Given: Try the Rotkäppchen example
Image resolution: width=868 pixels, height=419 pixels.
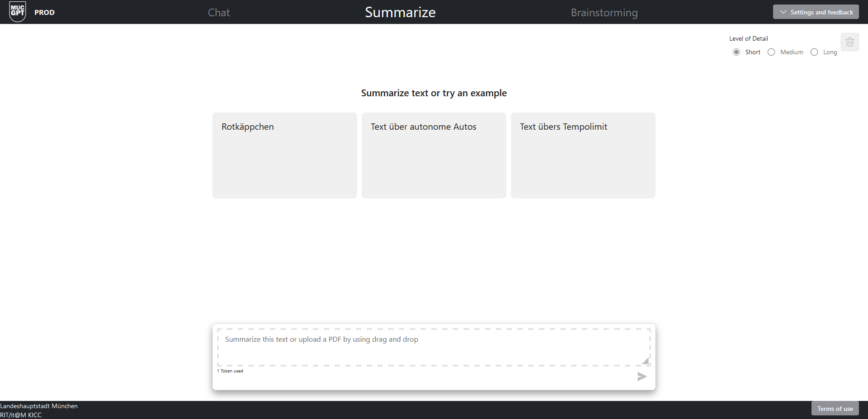Looking at the screenshot, I should pos(284,155).
